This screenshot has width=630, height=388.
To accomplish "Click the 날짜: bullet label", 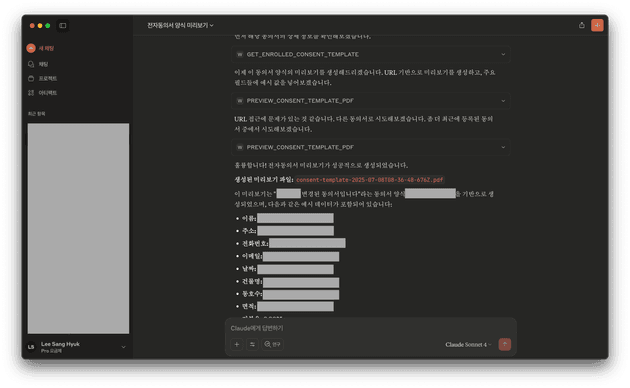I will [249, 269].
